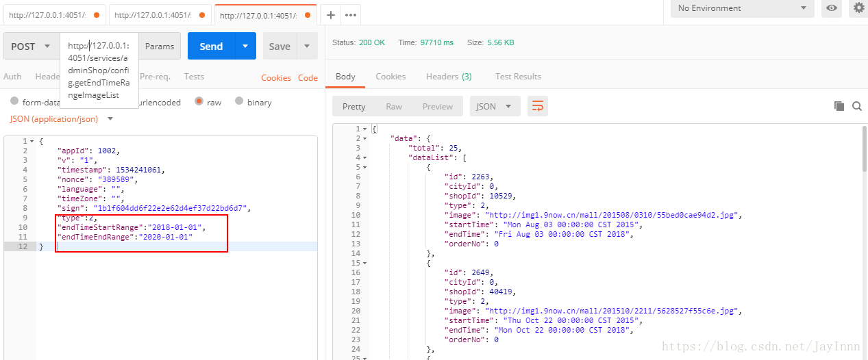Click the "shopId": 40419 line
This screenshot has width=868, height=360.
(480, 292)
